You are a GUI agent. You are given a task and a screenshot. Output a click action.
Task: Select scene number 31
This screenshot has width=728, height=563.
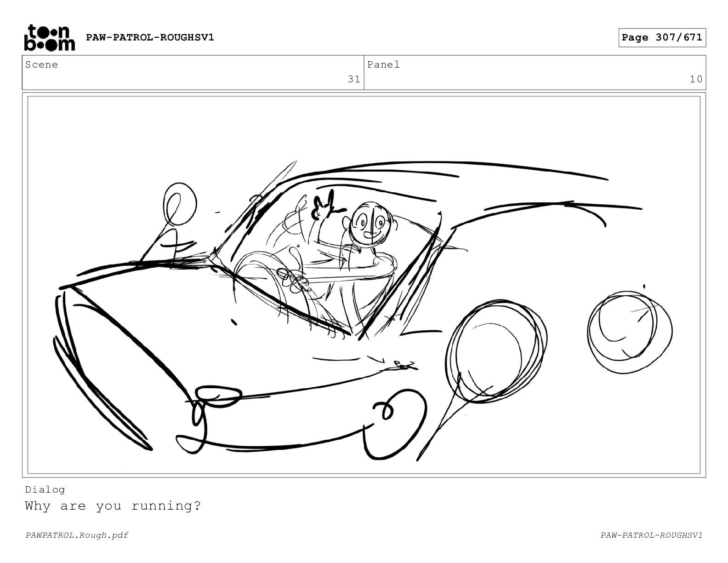[354, 79]
